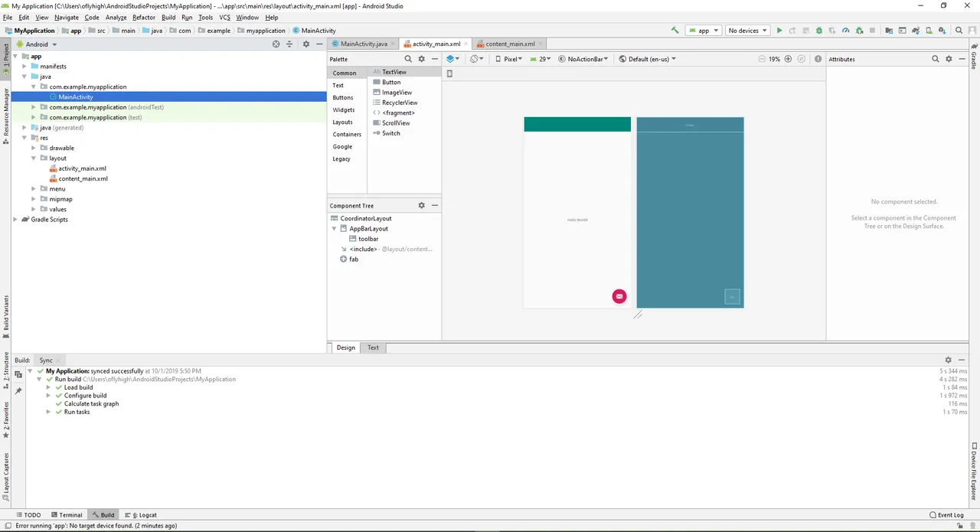Open the profiler gauge icon in the toolbar

coord(845,31)
